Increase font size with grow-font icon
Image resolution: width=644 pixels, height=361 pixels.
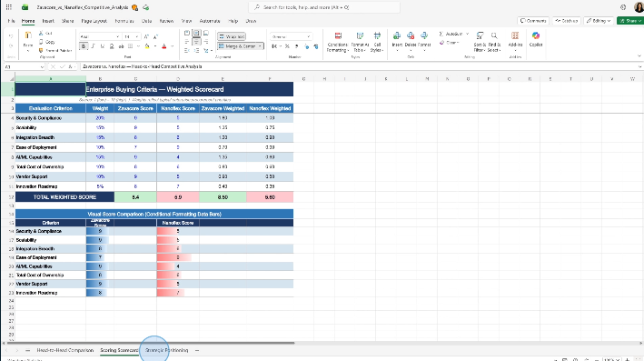tap(146, 36)
